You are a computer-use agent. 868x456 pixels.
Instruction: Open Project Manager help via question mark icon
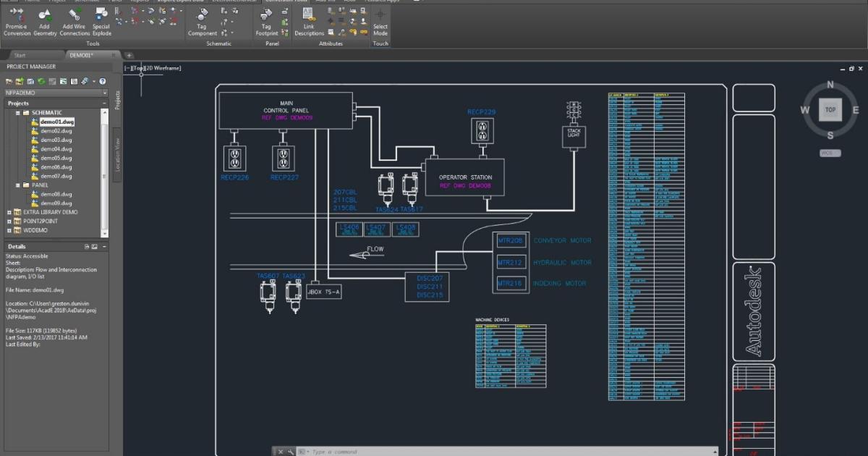tap(102, 81)
